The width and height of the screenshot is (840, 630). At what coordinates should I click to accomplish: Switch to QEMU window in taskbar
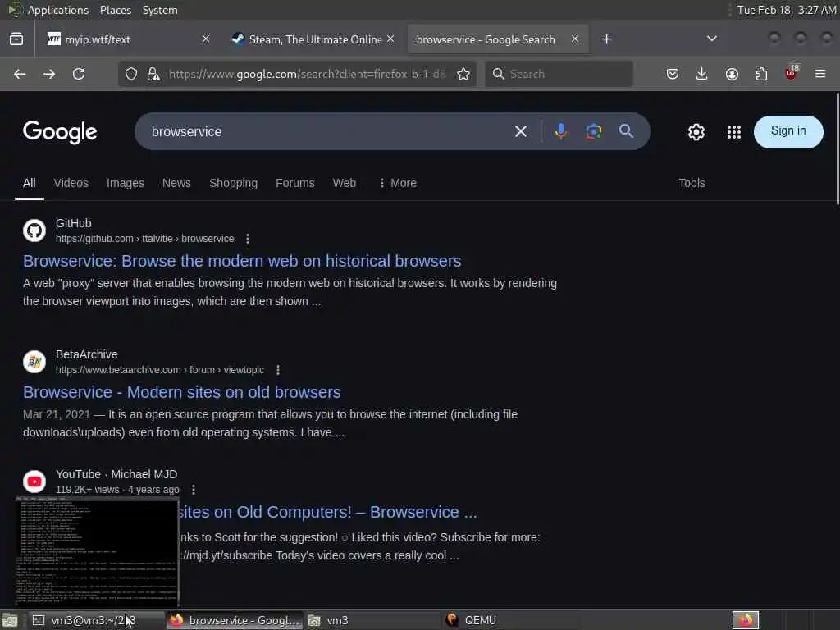click(x=509, y=620)
